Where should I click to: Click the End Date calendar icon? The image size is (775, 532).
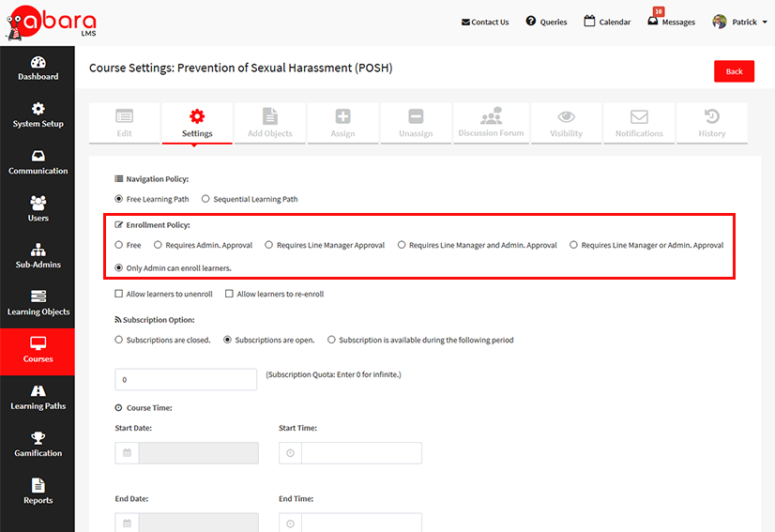click(x=127, y=524)
